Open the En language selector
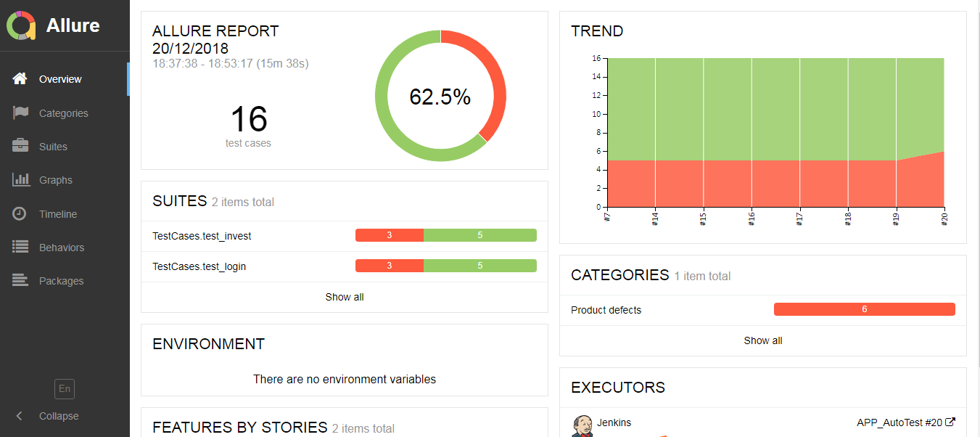This screenshot has height=437, width=980. click(x=65, y=389)
